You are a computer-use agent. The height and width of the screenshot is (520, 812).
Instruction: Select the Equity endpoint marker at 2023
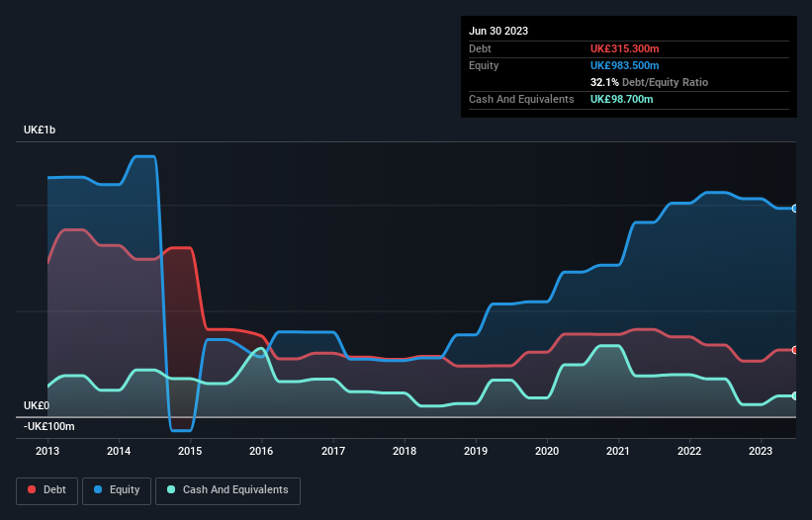795,209
